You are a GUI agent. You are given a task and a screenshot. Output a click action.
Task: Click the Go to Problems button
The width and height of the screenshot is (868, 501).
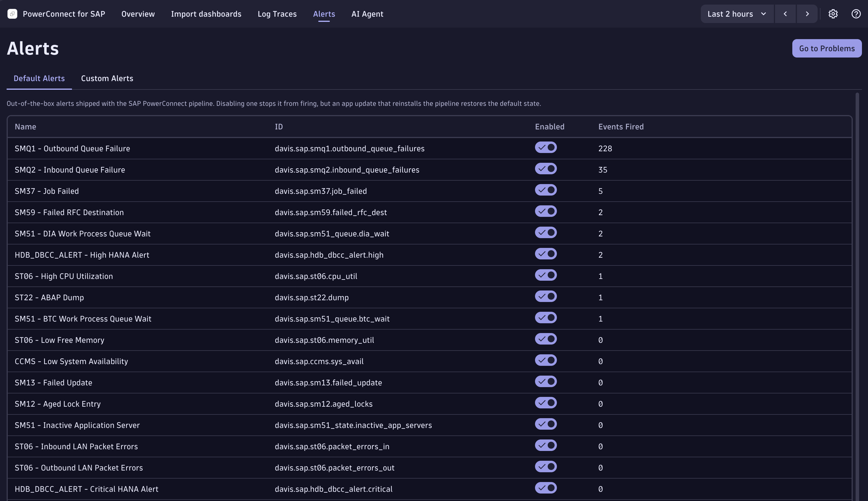(x=827, y=48)
